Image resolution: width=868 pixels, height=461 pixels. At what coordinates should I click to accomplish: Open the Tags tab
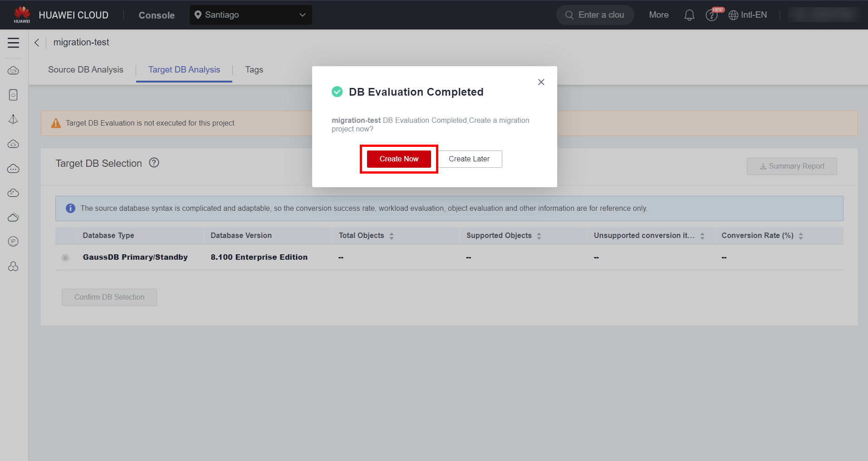coord(254,70)
